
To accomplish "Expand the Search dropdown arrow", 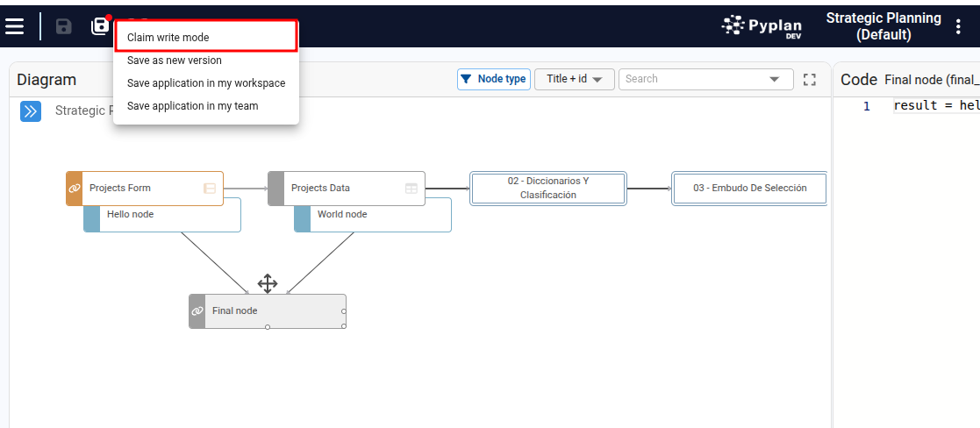I will click(x=775, y=79).
